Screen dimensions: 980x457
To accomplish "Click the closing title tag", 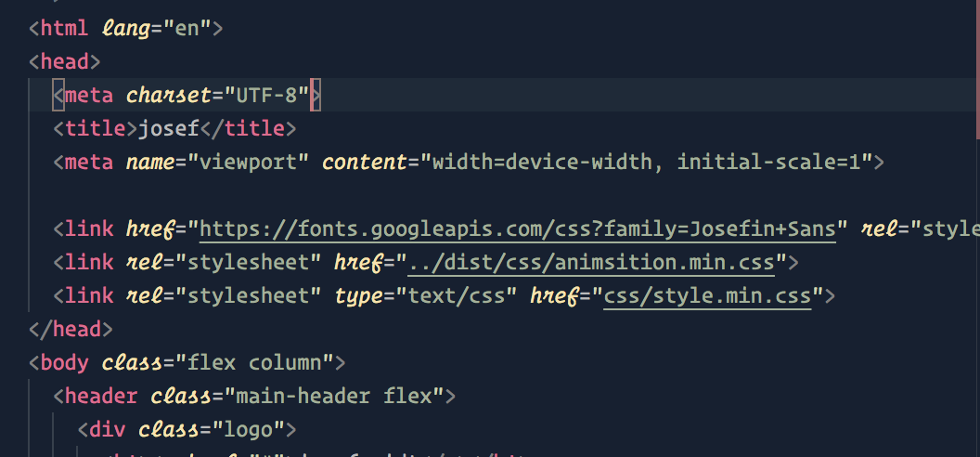I will (x=248, y=128).
